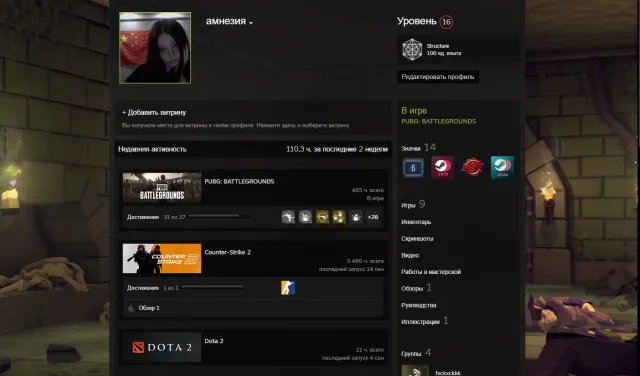
Task: Open Игры 9 games list
Action: (413, 205)
